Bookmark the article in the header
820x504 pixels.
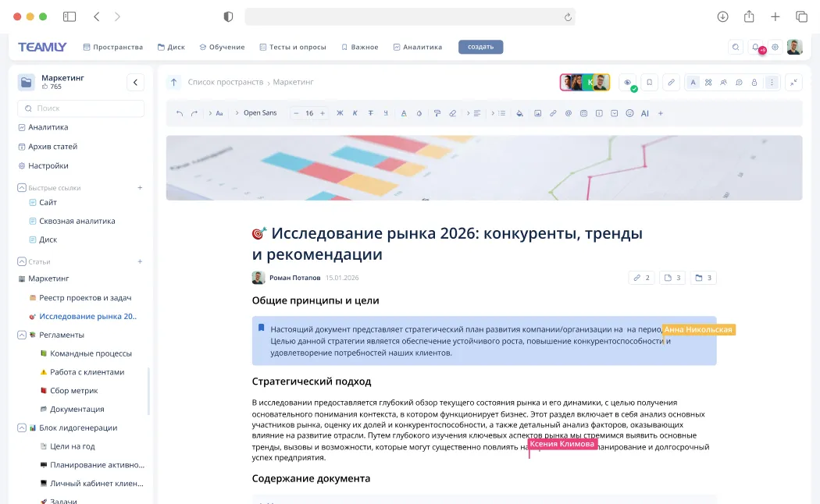(x=649, y=83)
